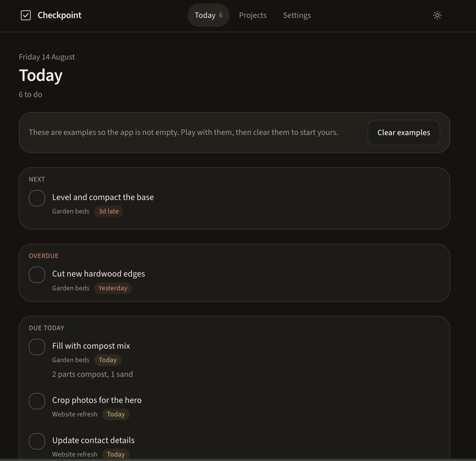Image resolution: width=476 pixels, height=461 pixels.
Task: Open the "Update contact details" task title
Action: pyautogui.click(x=93, y=440)
